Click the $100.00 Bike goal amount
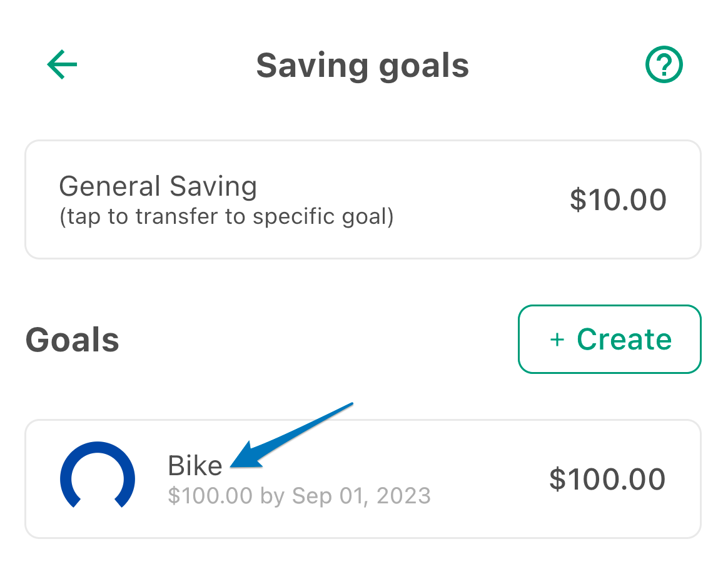728x564 pixels. [x=608, y=479]
